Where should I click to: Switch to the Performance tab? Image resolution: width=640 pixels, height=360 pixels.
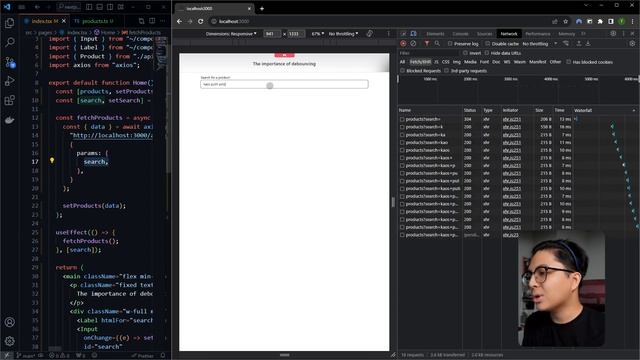[x=538, y=34]
